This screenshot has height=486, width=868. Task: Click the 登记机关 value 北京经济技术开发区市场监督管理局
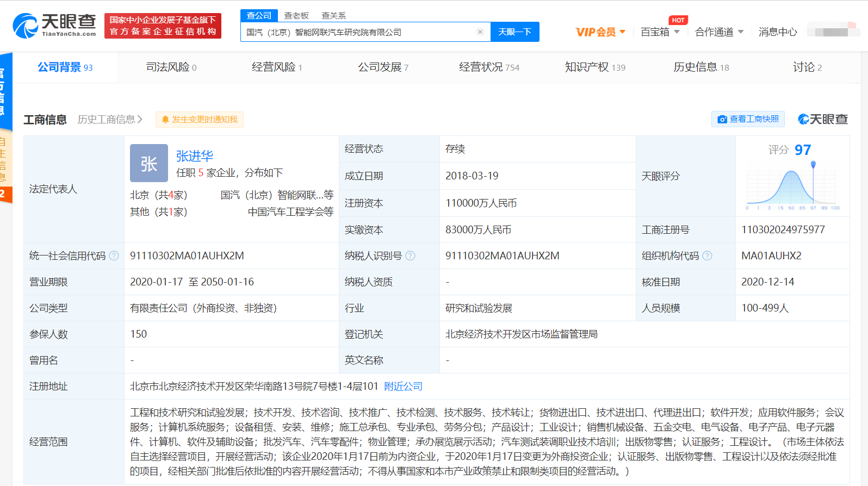[x=521, y=334]
